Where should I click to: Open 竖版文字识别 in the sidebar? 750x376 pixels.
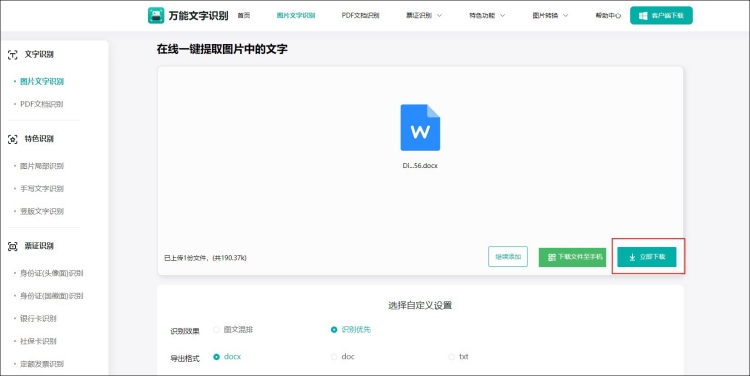coord(42,211)
